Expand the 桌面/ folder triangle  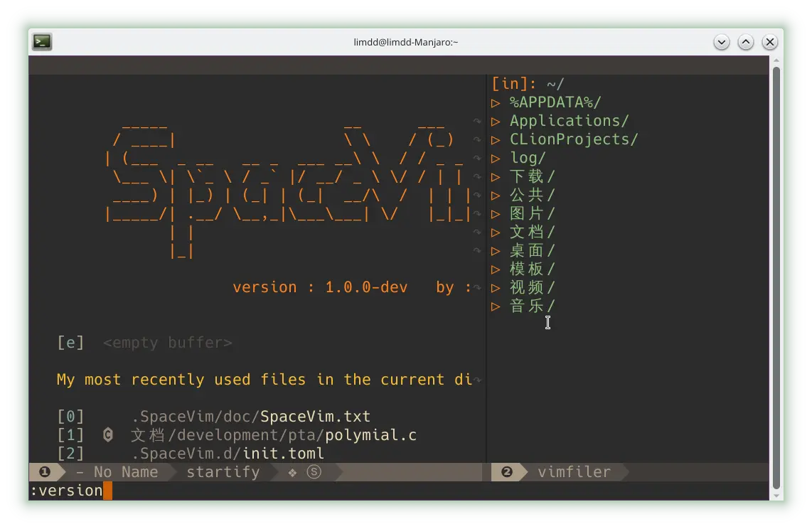click(496, 251)
